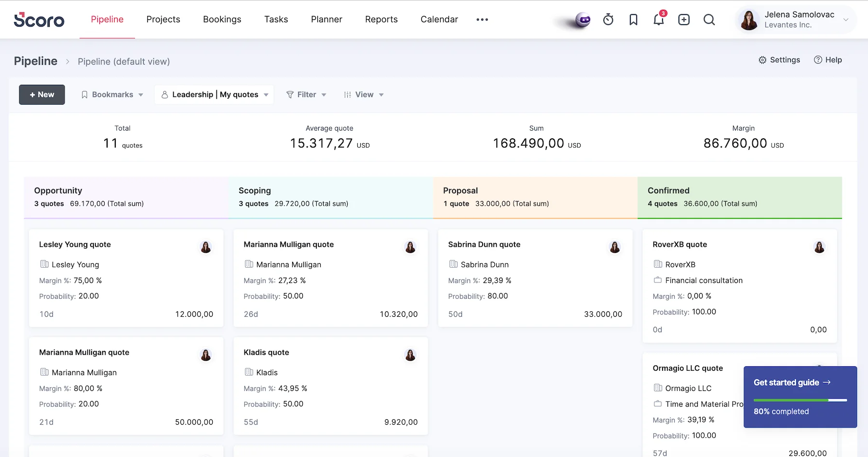The width and height of the screenshot is (868, 457).
Task: Open pipeline Settings
Action: [779, 60]
